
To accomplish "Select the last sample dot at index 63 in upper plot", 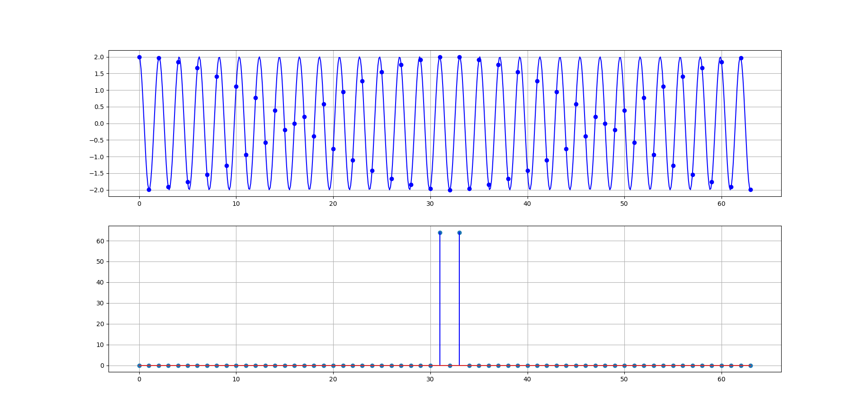I will (750, 190).
